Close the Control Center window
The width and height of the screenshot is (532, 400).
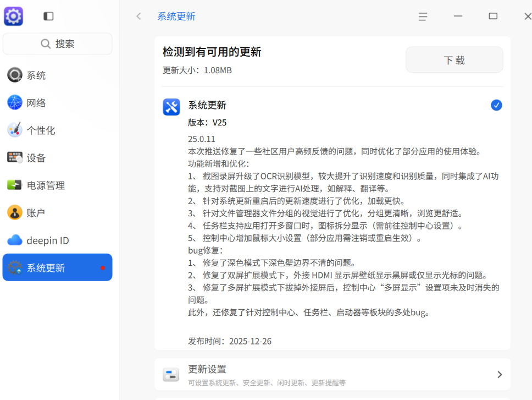pos(528,17)
